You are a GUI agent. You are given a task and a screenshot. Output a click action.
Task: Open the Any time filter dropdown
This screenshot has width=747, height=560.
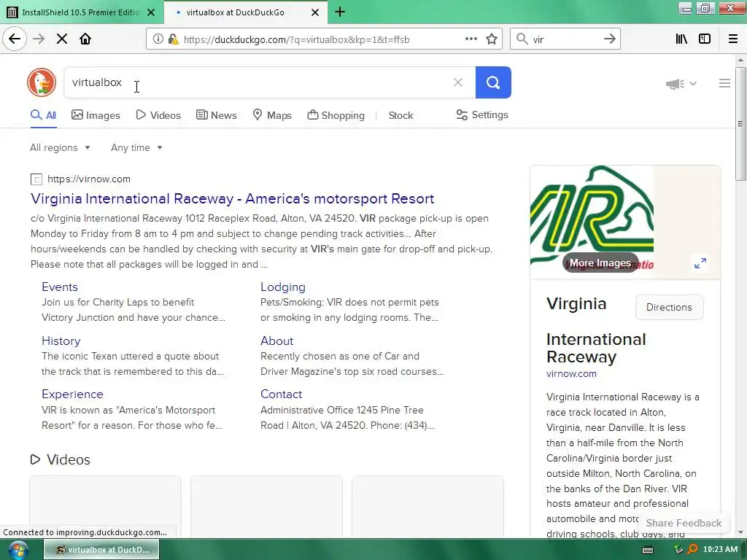coord(136,147)
